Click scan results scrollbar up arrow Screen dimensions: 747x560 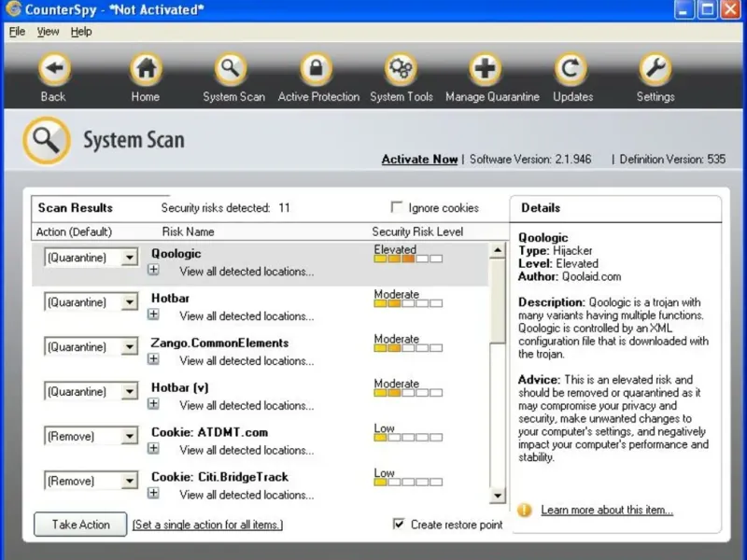(498, 250)
